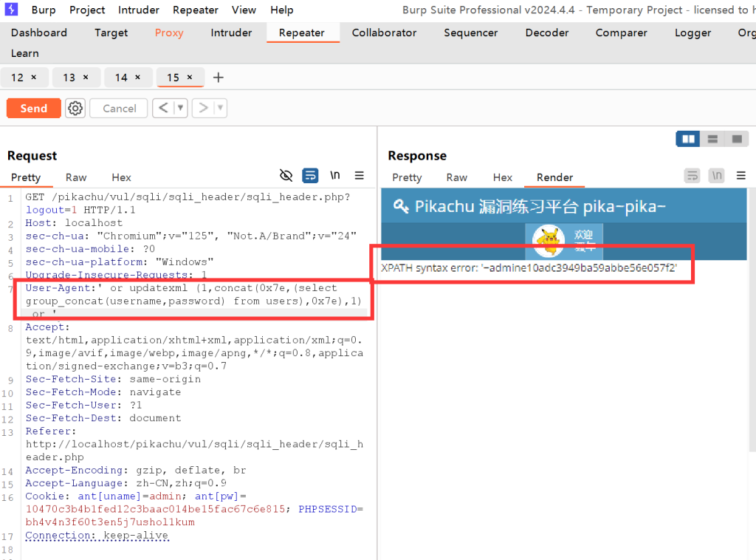Switch to the Dashboard tab
The image size is (756, 560).
[x=39, y=33]
